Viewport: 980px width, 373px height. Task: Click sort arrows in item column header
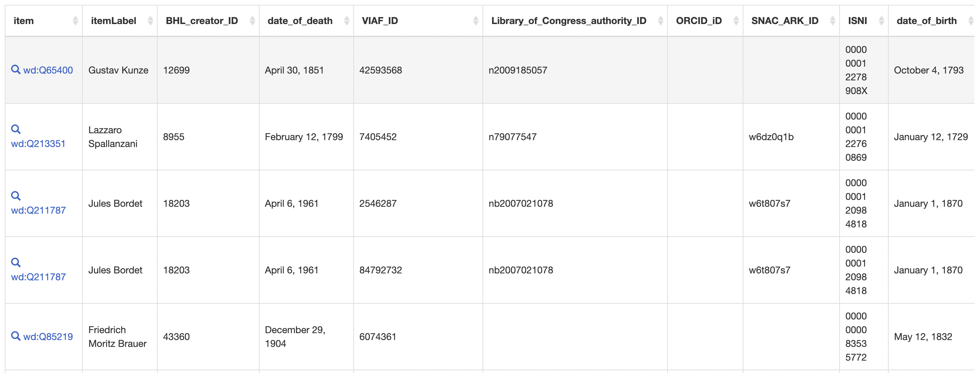click(75, 21)
